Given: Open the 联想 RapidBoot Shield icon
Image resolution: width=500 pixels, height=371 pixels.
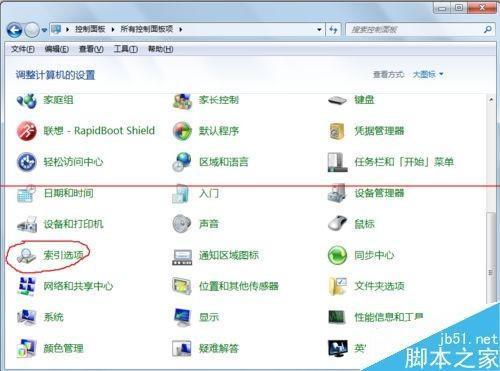Looking at the screenshot, I should pyautogui.click(x=27, y=131).
